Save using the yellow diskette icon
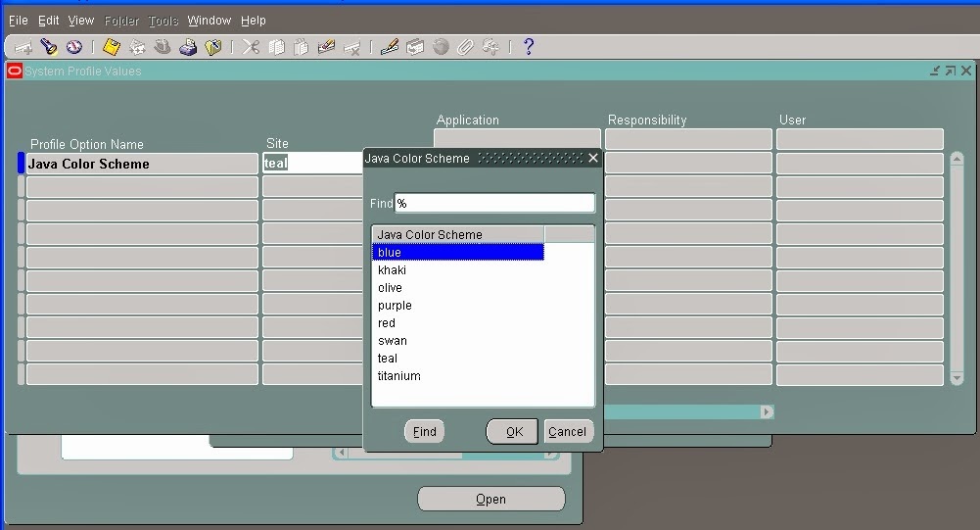This screenshot has height=530, width=980. (x=112, y=47)
